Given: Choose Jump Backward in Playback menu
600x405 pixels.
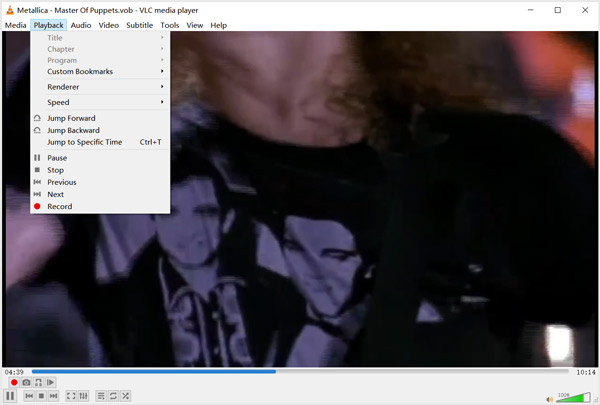Looking at the screenshot, I should 100,130.
